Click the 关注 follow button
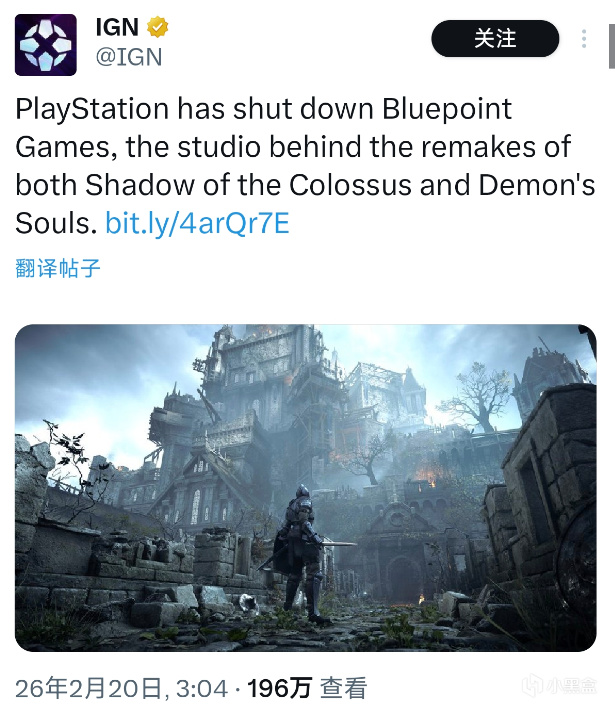 [x=495, y=38]
